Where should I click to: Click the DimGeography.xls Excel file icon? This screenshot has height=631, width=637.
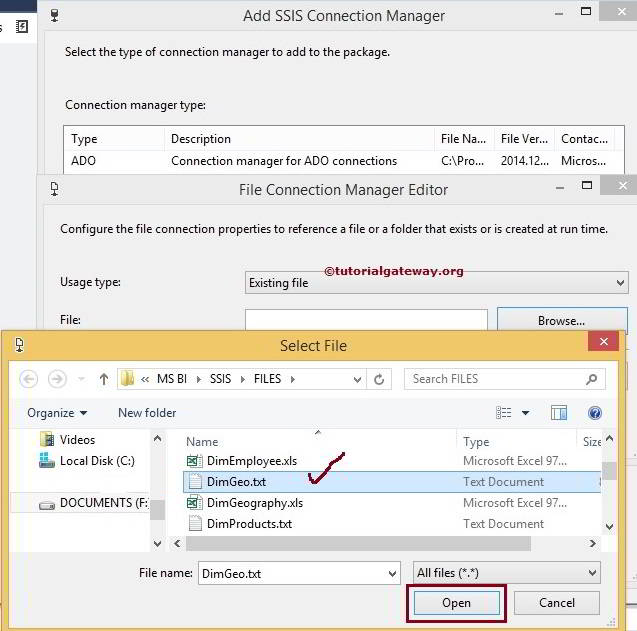195,503
